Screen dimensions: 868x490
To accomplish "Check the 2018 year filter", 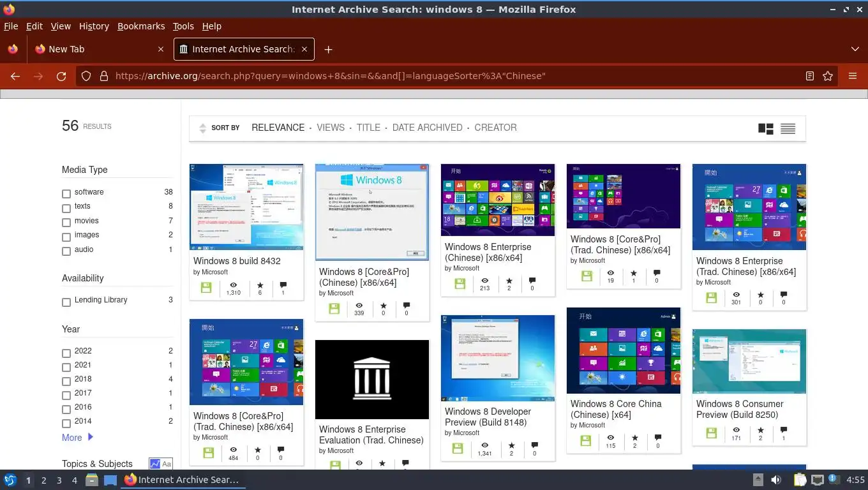I will click(x=66, y=381).
